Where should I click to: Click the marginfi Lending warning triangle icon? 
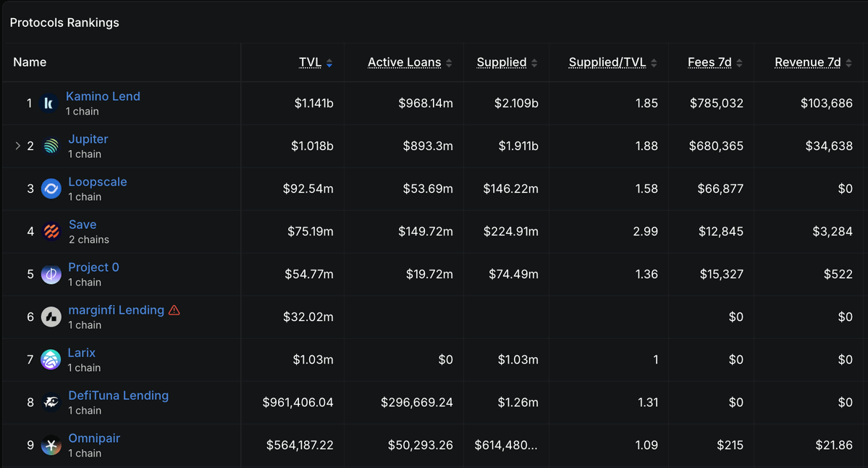point(174,310)
